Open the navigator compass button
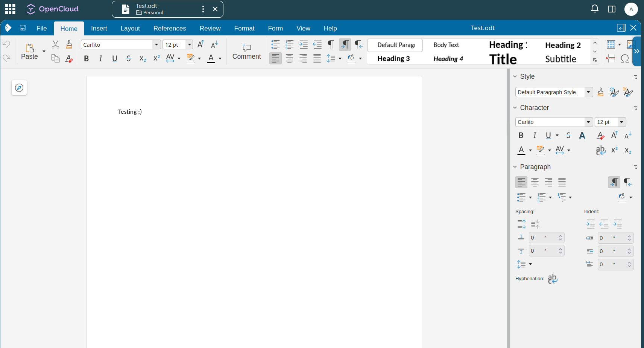The height and width of the screenshot is (348, 644). pos(19,88)
